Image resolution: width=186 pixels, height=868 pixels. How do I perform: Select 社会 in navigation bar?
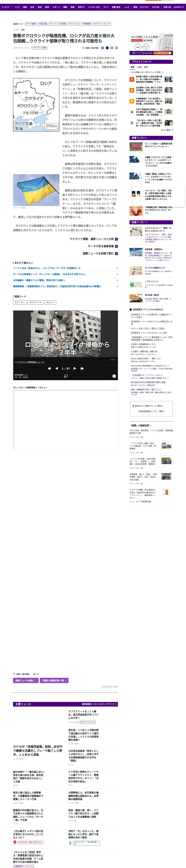click(x=32, y=7)
